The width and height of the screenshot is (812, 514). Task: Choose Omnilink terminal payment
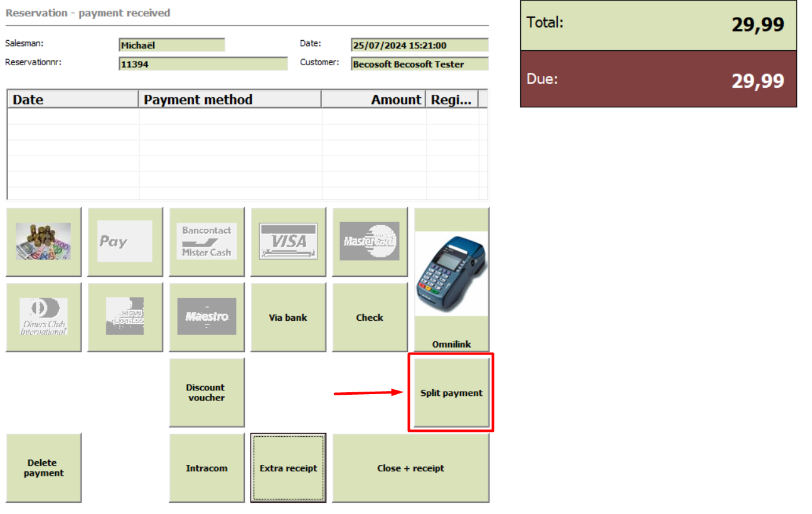pyautogui.click(x=452, y=279)
